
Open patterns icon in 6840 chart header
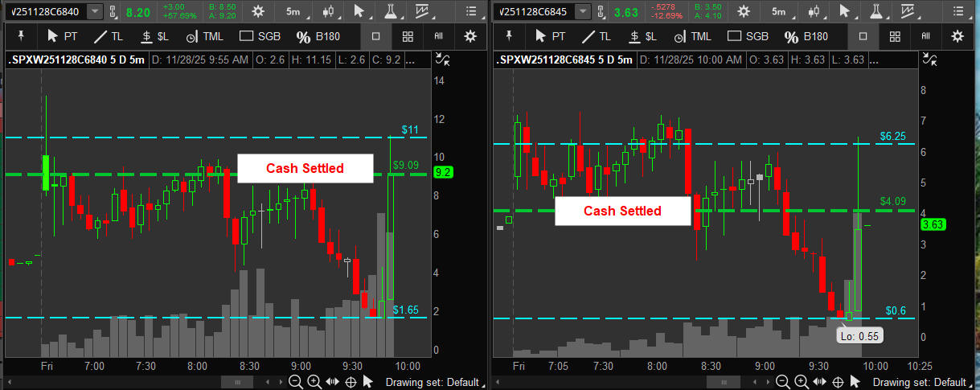422,12
